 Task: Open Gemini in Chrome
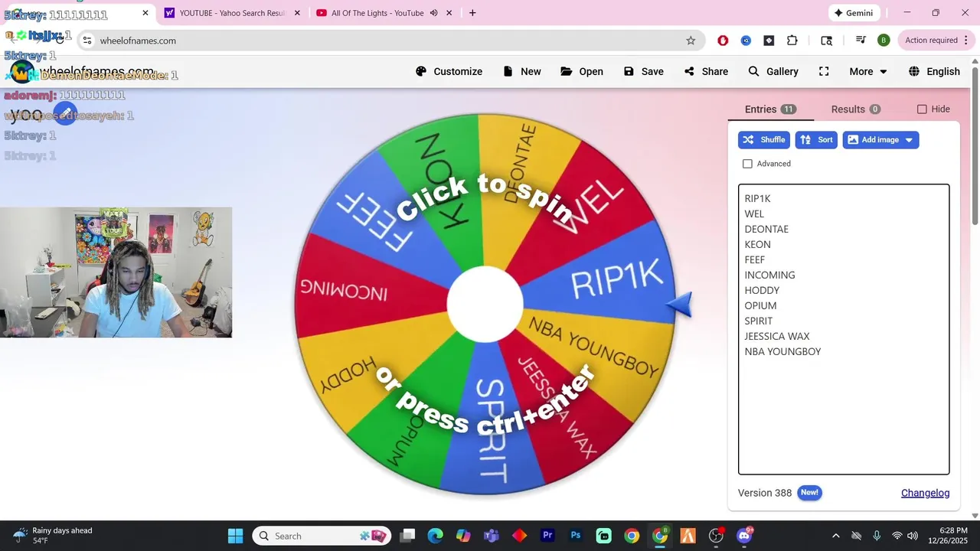coord(854,13)
